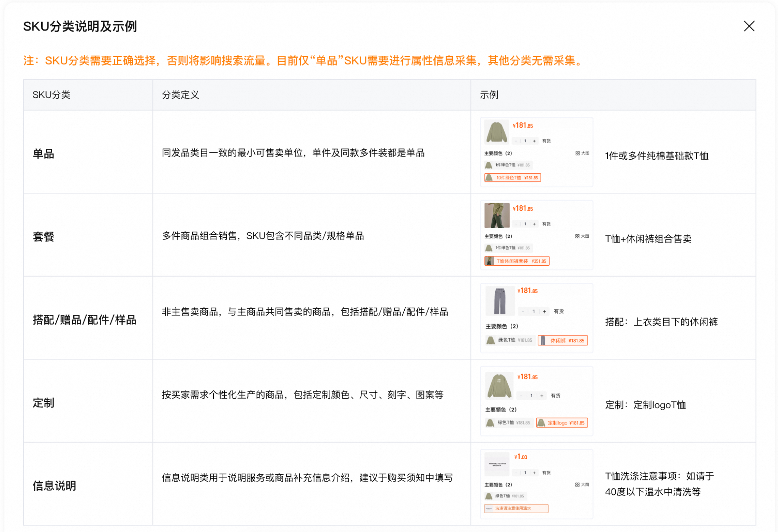Open the outfit photo thumbnail in 套餐 example
Viewport: 778px width, 532px height.
point(497,215)
